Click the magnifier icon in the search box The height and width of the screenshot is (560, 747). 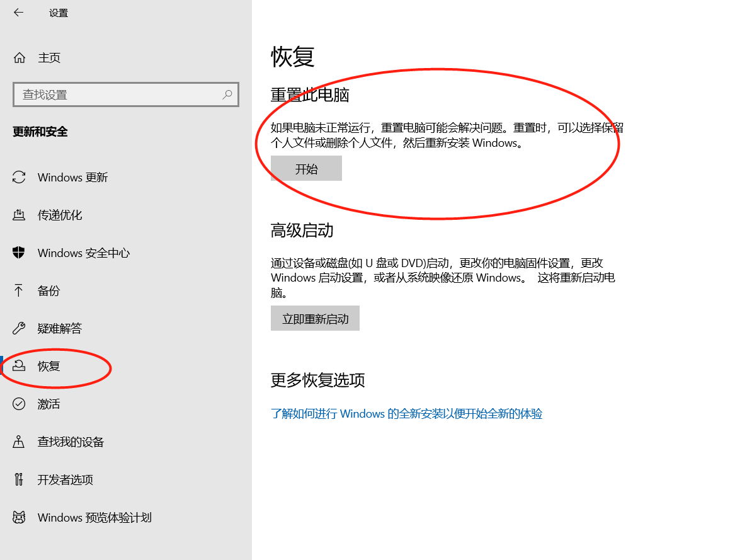[227, 94]
